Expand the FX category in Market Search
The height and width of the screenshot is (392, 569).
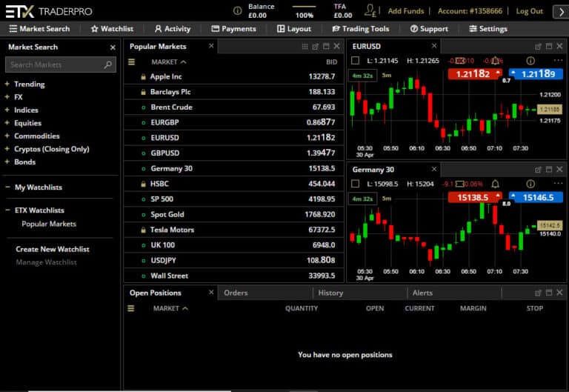click(x=7, y=97)
